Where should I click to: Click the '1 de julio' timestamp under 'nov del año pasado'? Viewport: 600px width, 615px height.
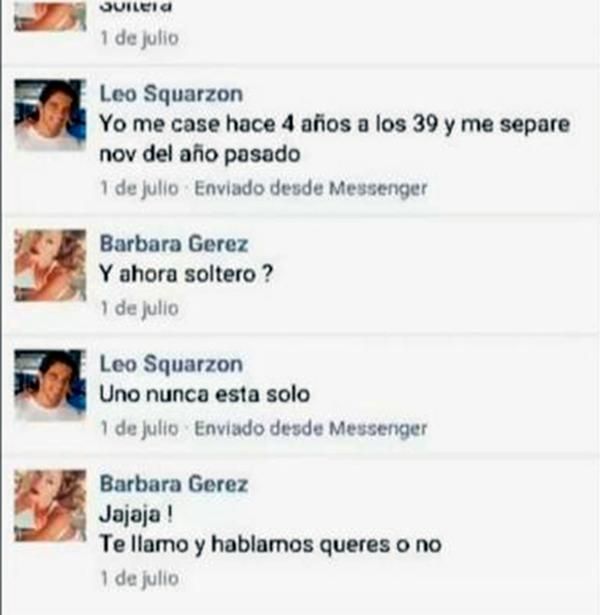140,188
